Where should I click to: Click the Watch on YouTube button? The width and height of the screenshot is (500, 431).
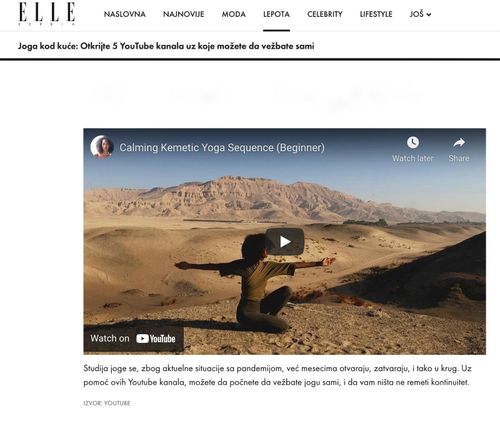click(x=133, y=339)
